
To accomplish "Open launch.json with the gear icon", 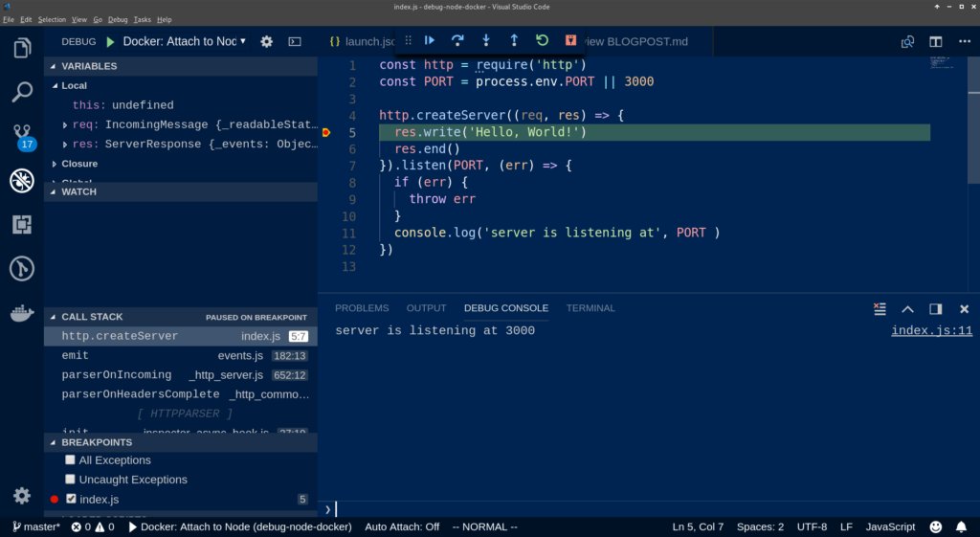I will click(266, 42).
